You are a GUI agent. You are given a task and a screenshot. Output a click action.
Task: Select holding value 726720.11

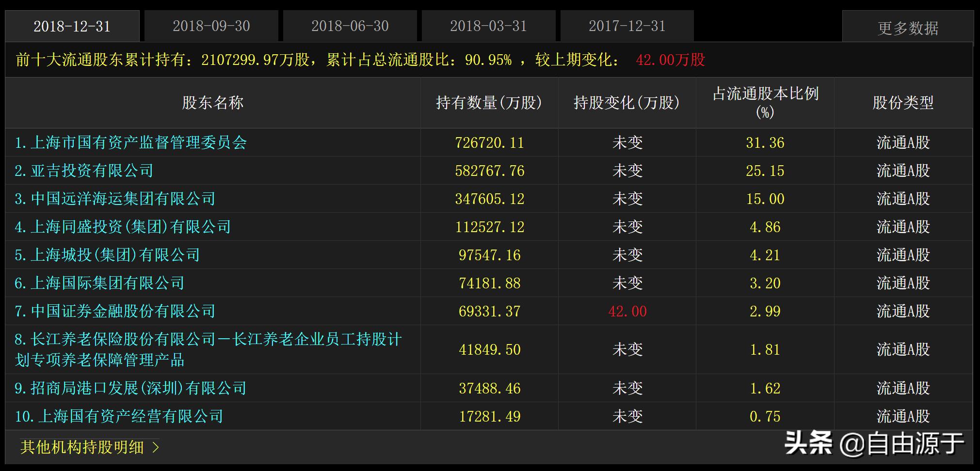click(x=490, y=143)
